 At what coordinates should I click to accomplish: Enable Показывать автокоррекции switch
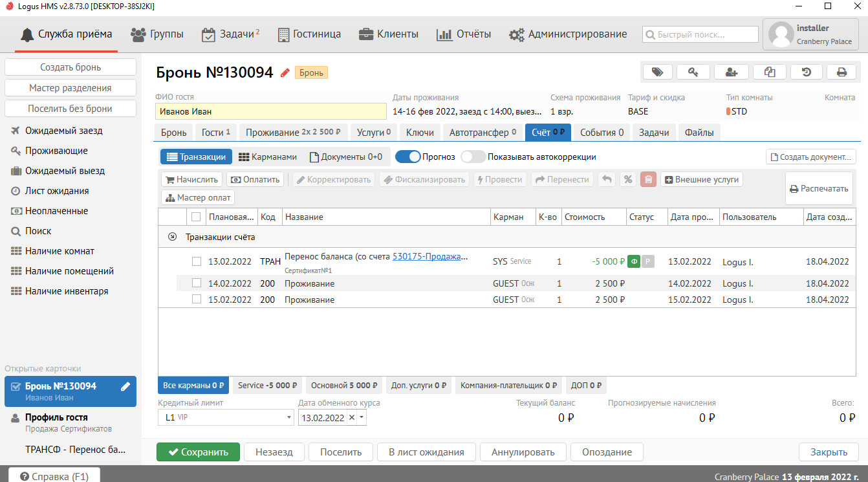point(473,157)
